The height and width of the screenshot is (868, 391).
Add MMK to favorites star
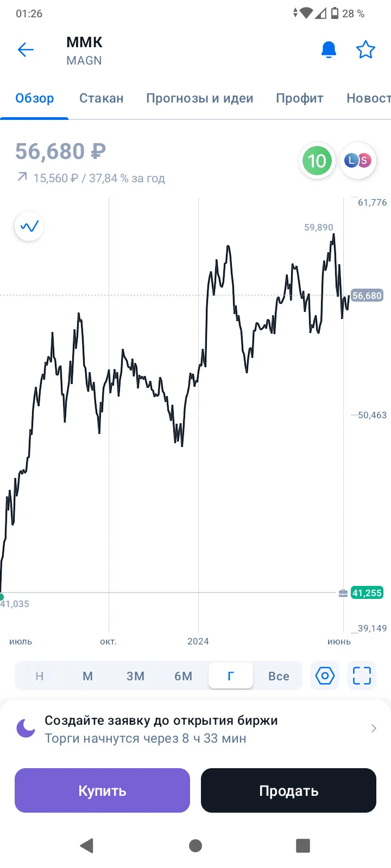365,50
